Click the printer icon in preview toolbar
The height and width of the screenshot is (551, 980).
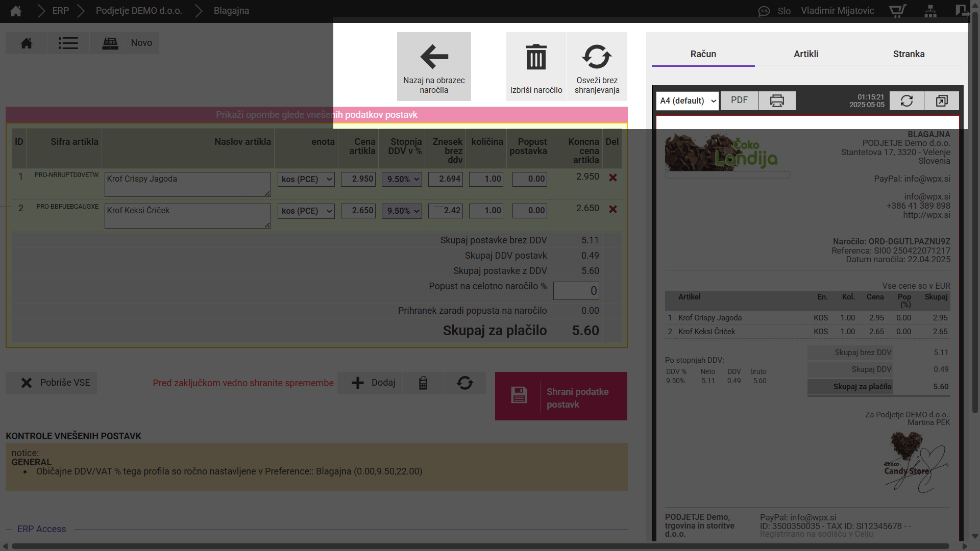pos(776,101)
